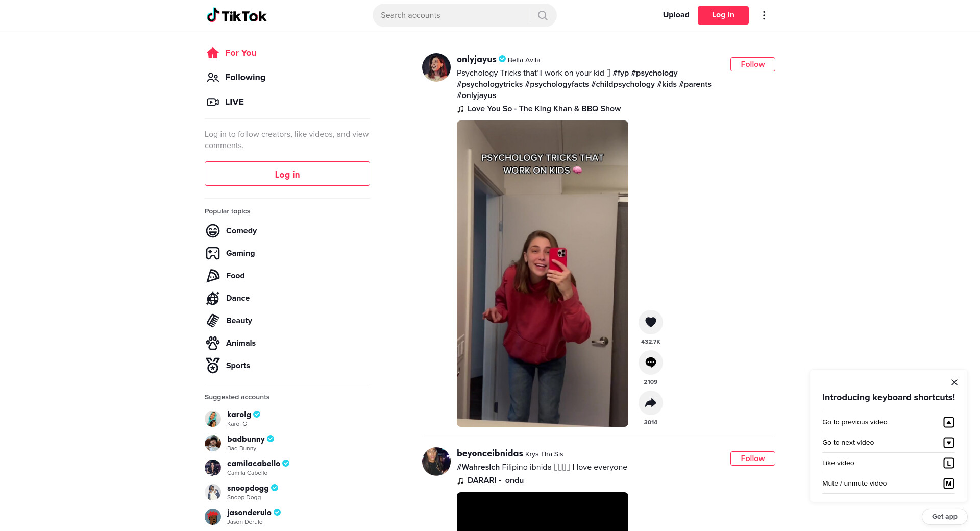Click the search magnifier icon
Viewport: 980px width, 531px height.
coord(543,15)
